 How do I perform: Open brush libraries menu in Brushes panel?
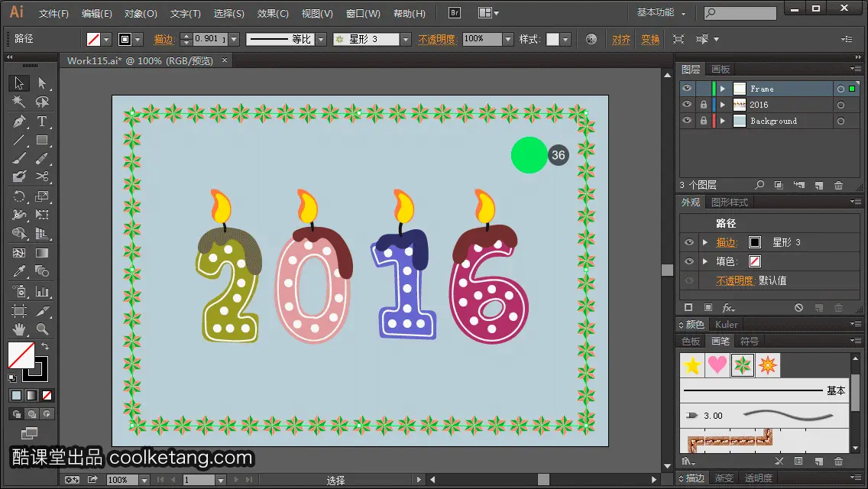click(688, 461)
